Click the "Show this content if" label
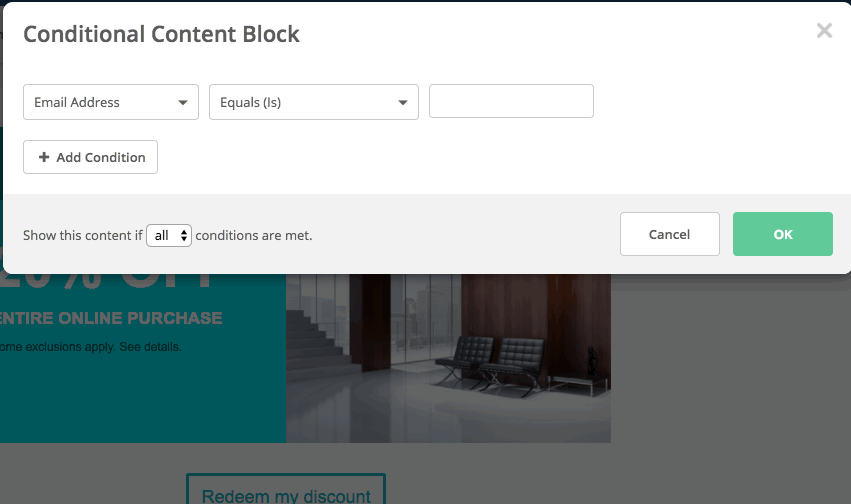The height and width of the screenshot is (504, 851). click(x=82, y=236)
